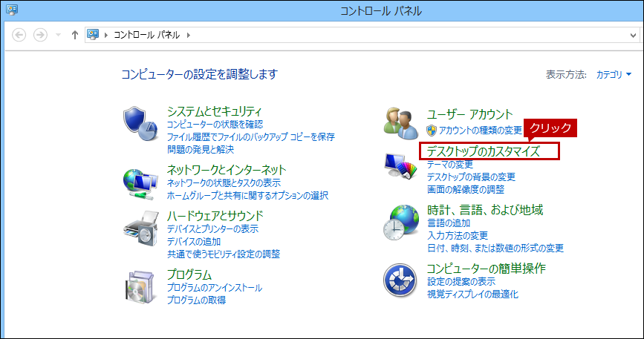Open the Hardware and Sound printer icon
This screenshot has width=644, height=339.
point(141,228)
